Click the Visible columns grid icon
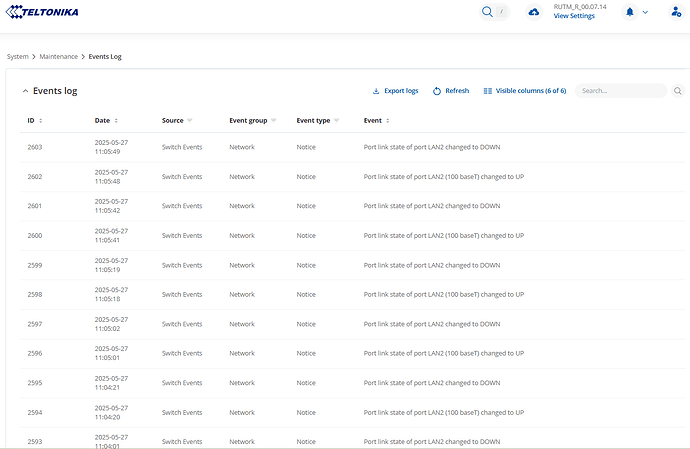The height and width of the screenshot is (449, 690). tap(488, 91)
